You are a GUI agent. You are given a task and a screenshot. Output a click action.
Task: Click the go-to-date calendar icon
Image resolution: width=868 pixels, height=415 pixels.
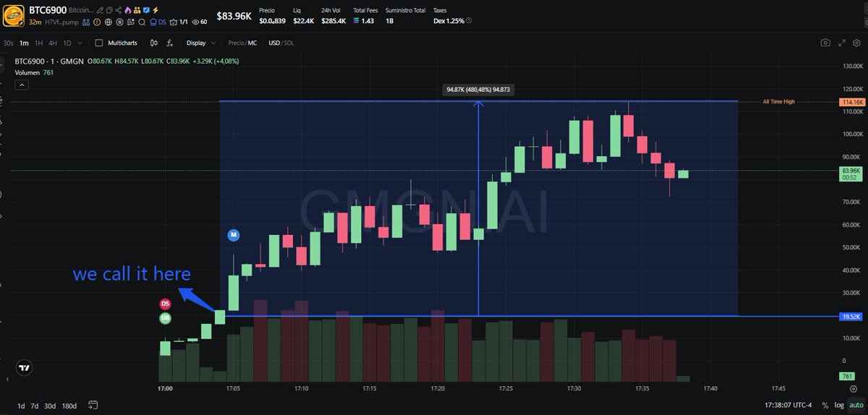93,405
